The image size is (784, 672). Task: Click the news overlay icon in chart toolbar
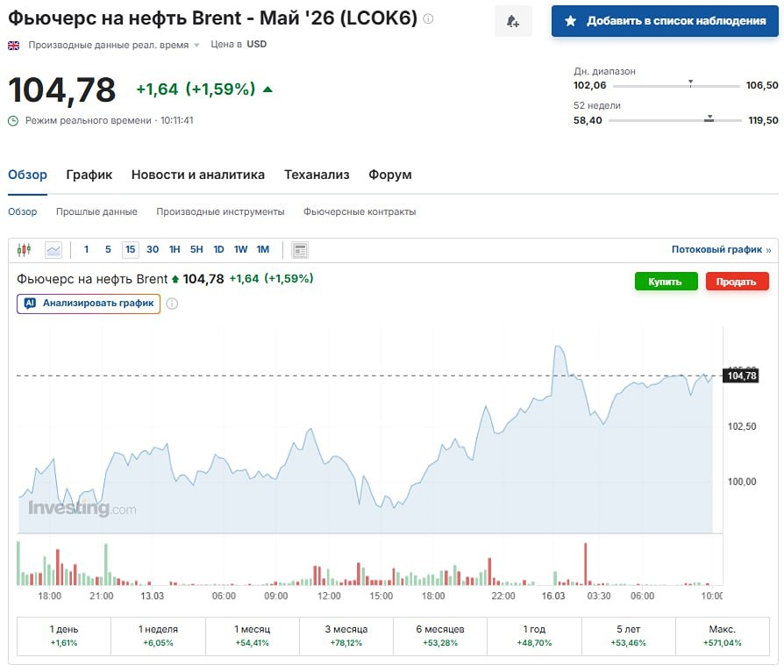pos(300,250)
